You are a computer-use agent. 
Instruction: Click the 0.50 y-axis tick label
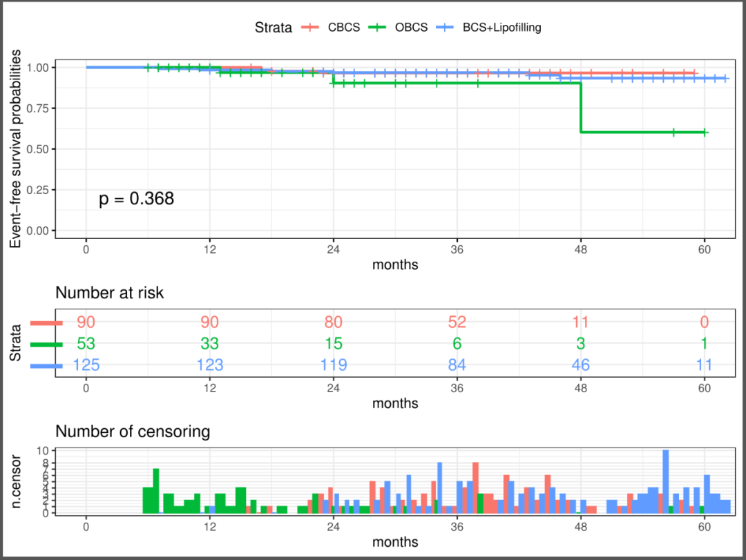pos(38,149)
